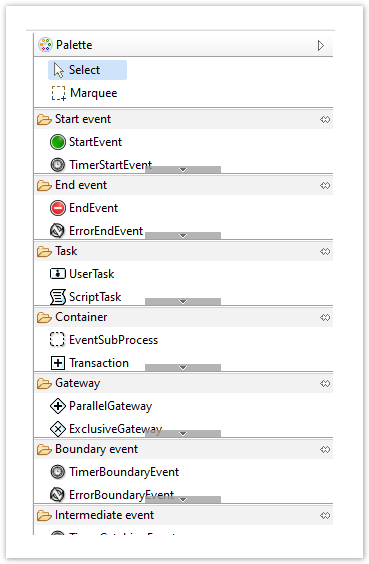
Task: Click scroll-down arrow in Task drawer
Action: pyautogui.click(x=183, y=301)
